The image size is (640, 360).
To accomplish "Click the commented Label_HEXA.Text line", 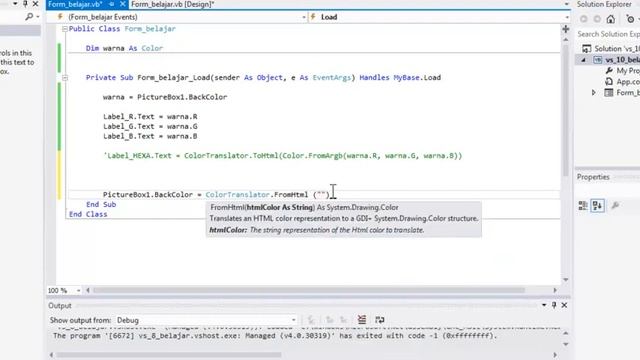I will click(282, 156).
